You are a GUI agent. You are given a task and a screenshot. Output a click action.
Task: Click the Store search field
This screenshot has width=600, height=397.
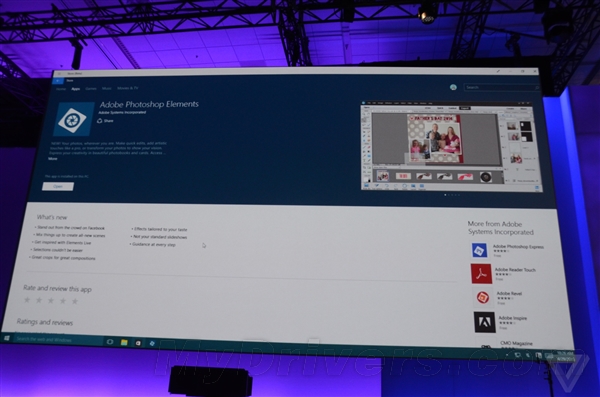click(502, 87)
